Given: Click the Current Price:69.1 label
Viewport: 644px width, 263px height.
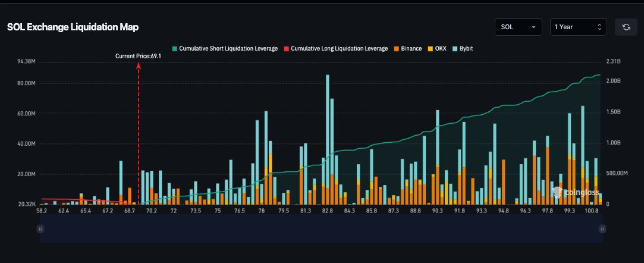Looking at the screenshot, I should click(138, 56).
